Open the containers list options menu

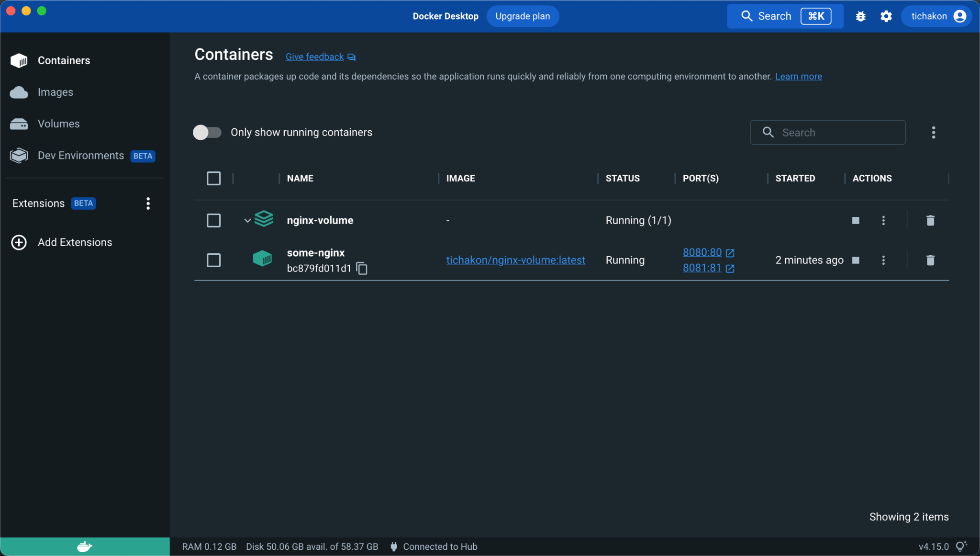933,132
